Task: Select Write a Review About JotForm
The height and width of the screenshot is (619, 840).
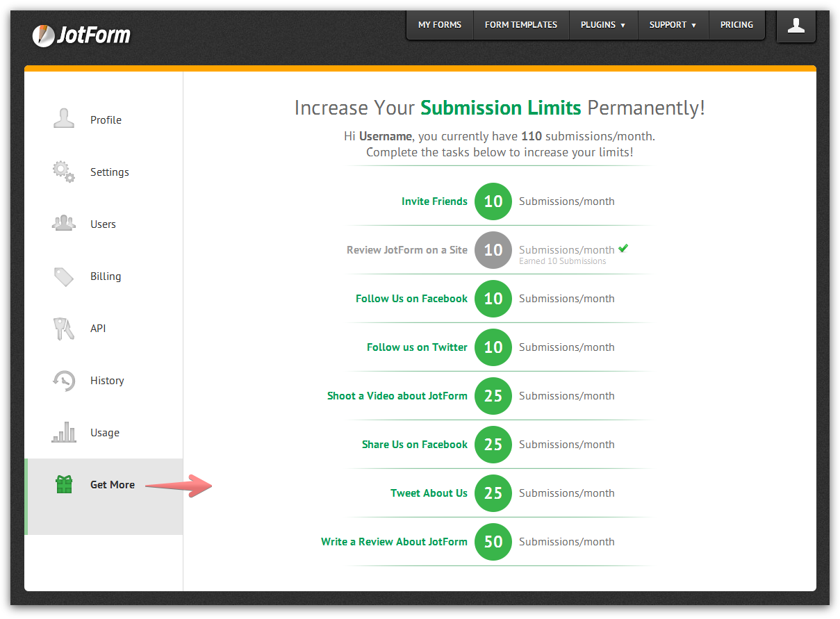Action: (x=394, y=541)
